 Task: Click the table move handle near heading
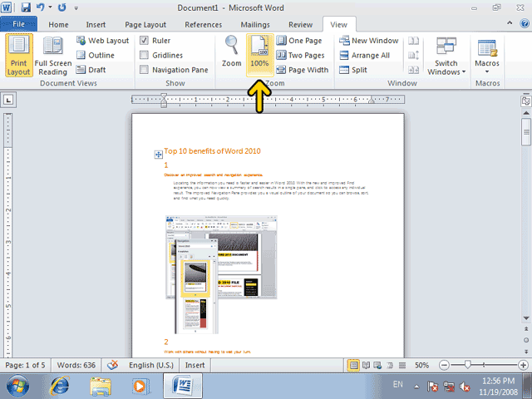click(x=158, y=155)
